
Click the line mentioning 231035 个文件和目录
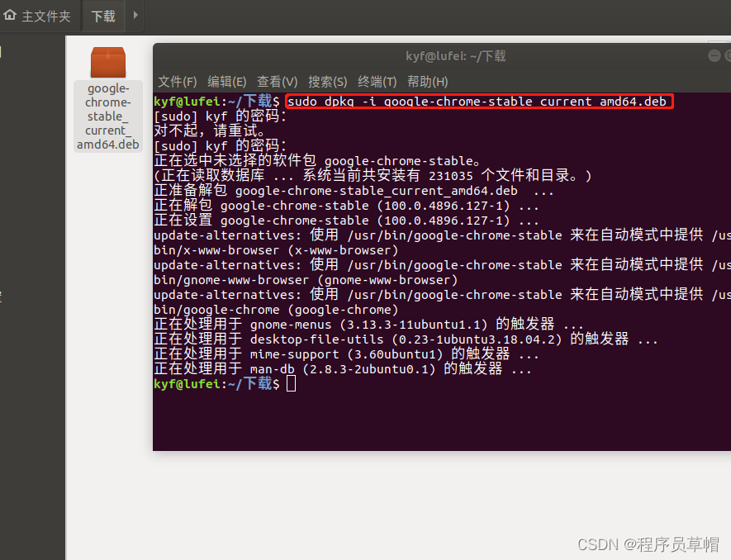(x=373, y=175)
